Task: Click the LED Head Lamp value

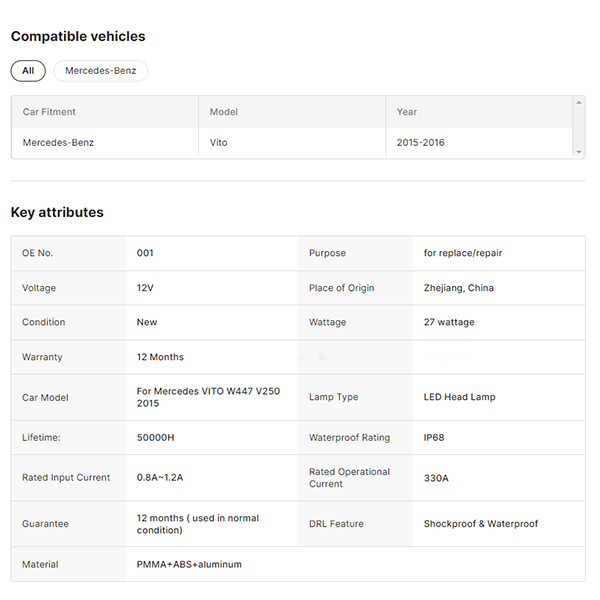Action: click(x=460, y=397)
